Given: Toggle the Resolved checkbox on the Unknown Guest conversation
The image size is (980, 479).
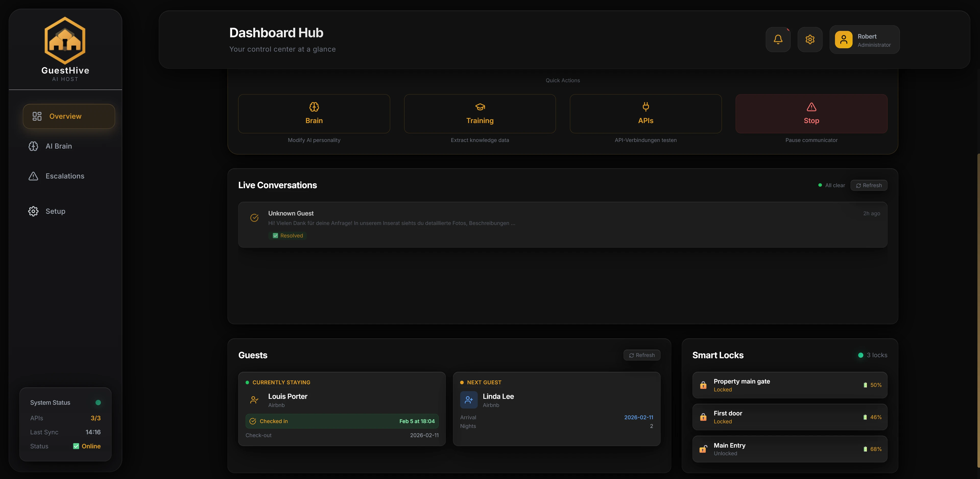Looking at the screenshot, I should pos(276,235).
